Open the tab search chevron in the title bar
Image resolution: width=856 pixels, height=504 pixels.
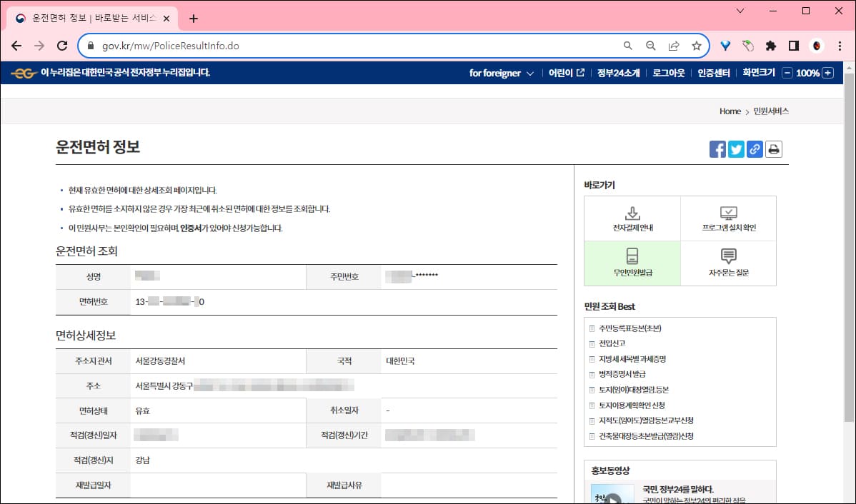click(x=740, y=11)
